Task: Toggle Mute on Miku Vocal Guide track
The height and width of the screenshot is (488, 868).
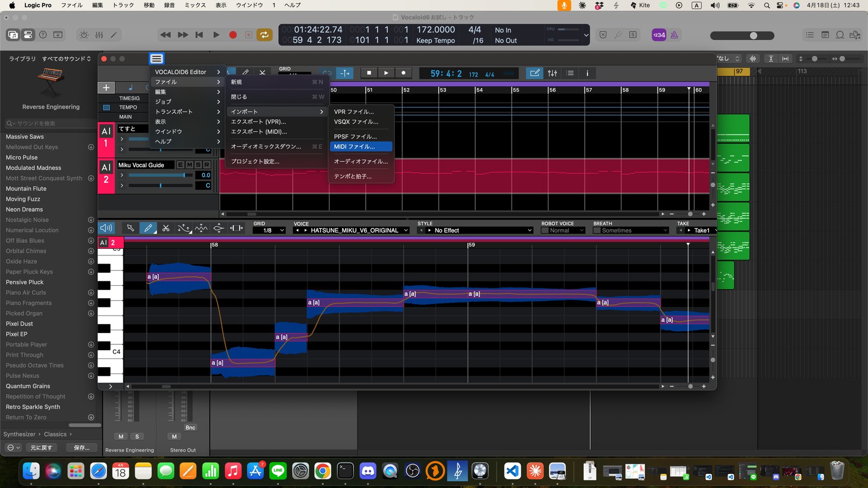Action: point(189,165)
